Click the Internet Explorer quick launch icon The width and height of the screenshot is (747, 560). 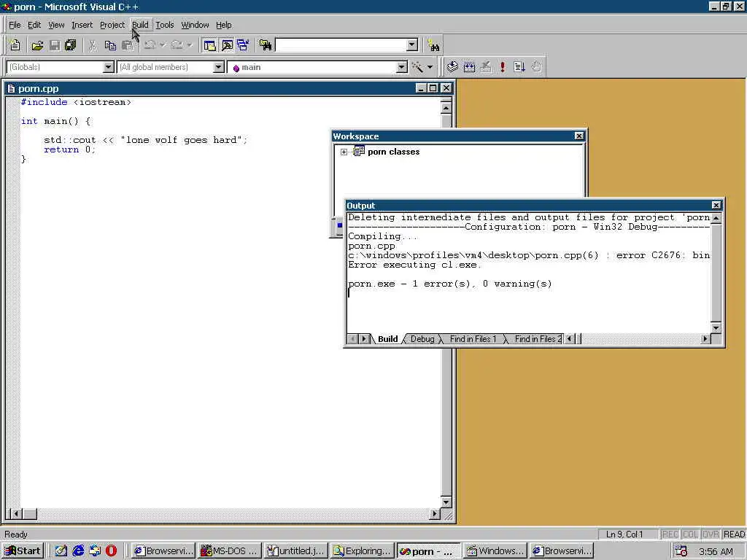[x=78, y=551]
